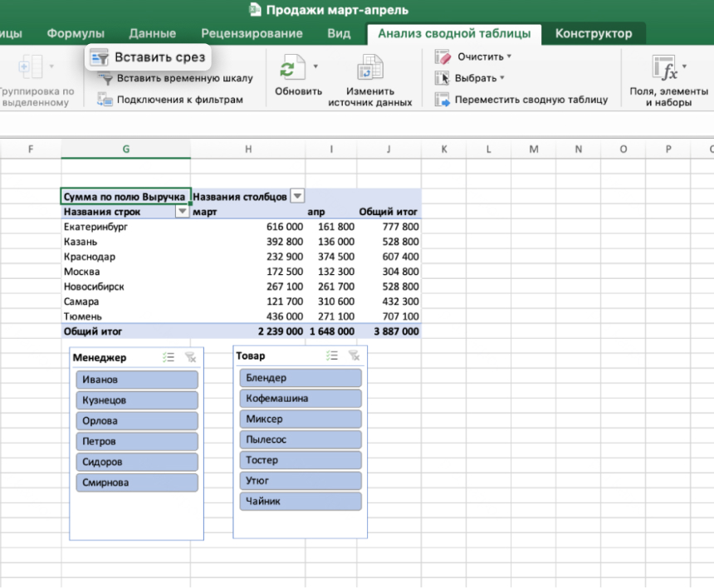Viewport: 714px width, 588px height.
Task: Click the Insert Timeline funnel icon
Action: click(105, 78)
